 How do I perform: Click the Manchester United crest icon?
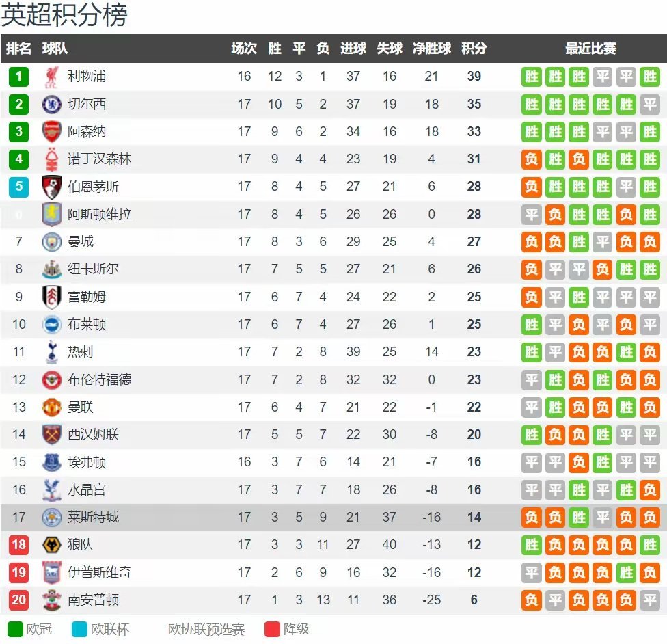pyautogui.click(x=52, y=407)
